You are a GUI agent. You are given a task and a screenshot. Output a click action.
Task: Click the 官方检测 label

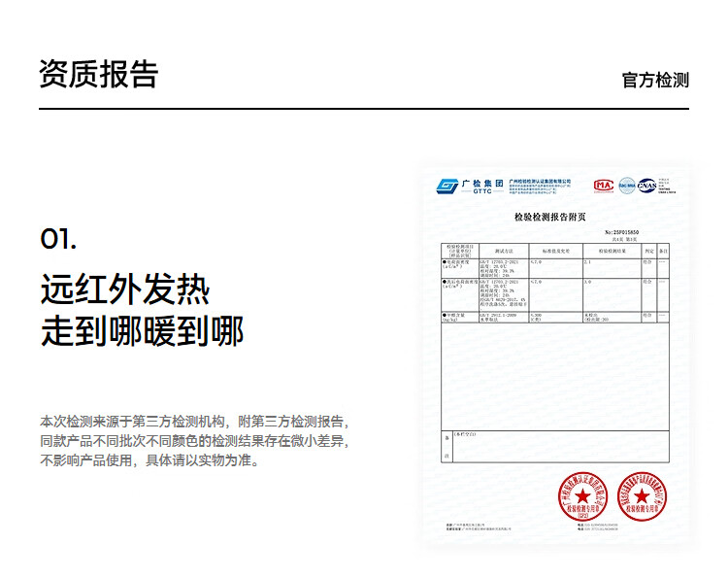click(x=655, y=80)
